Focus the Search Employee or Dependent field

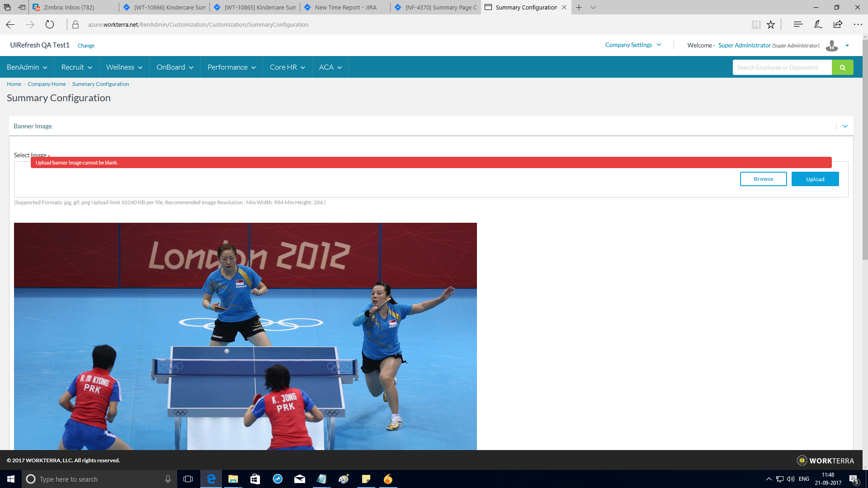(782, 67)
